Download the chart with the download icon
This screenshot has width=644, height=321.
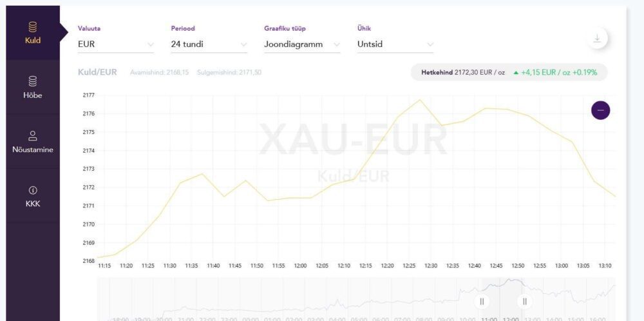click(597, 39)
